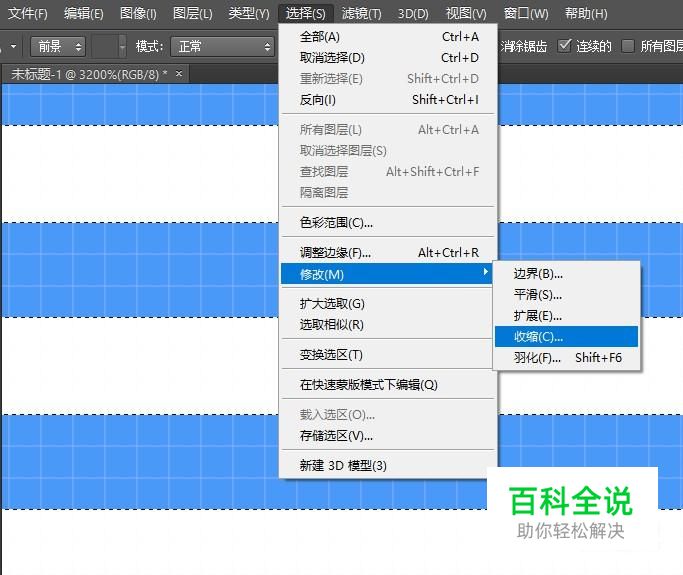Screen dimensions: 683x575
Task: Open the 图像(I) menu
Action: click(138, 14)
